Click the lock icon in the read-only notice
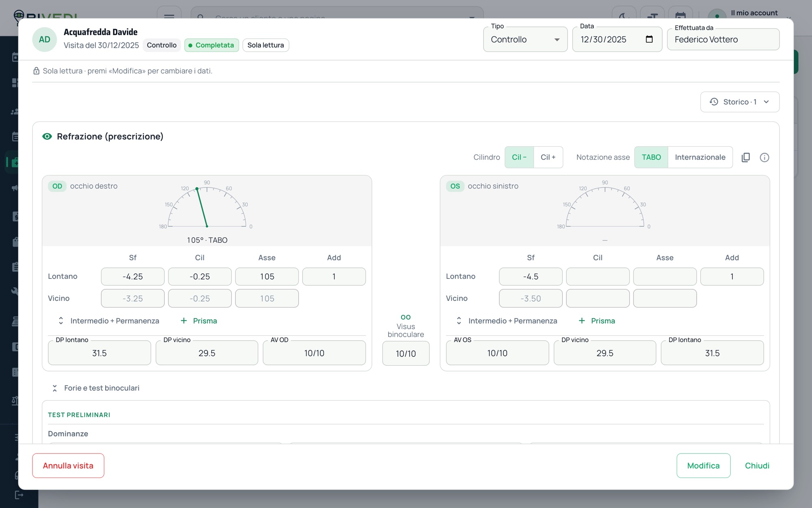 (36, 71)
